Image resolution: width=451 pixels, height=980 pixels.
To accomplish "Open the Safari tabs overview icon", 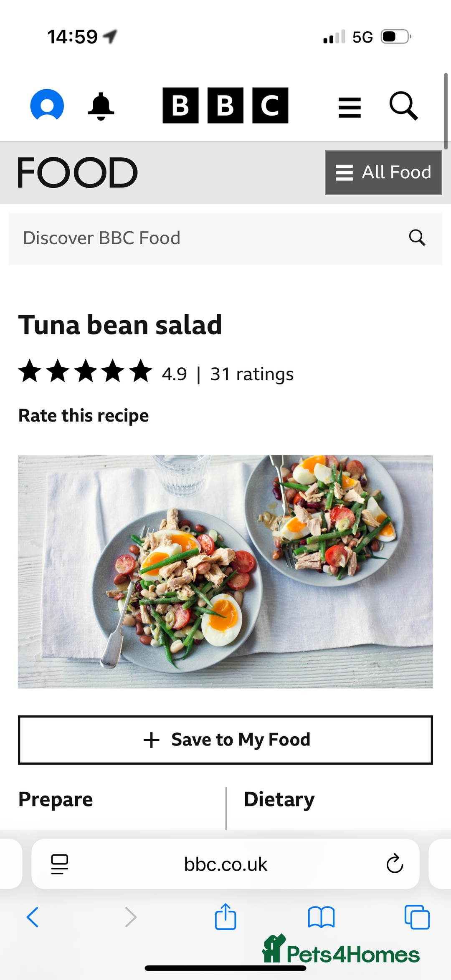I will click(x=417, y=917).
